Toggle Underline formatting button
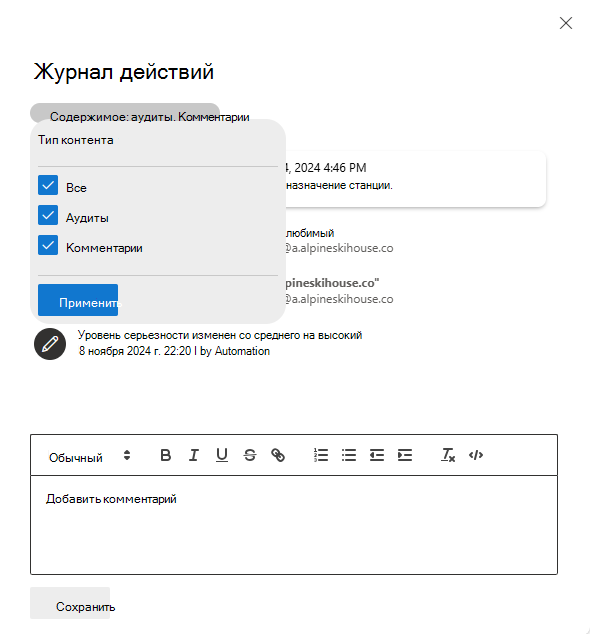The width and height of the screenshot is (590, 634). [222, 455]
